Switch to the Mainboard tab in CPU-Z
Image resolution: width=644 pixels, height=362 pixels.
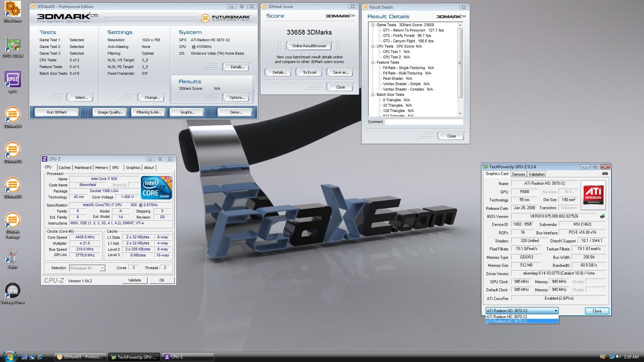(x=83, y=168)
